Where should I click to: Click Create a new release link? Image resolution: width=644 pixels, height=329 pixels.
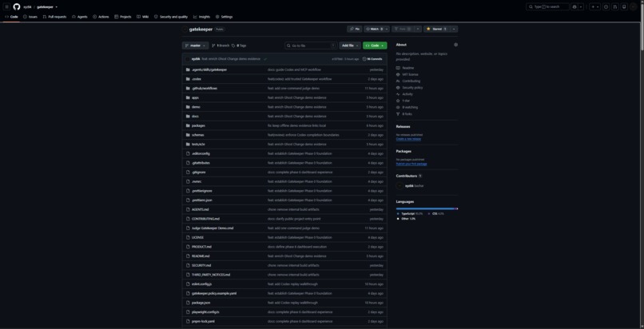point(408,139)
